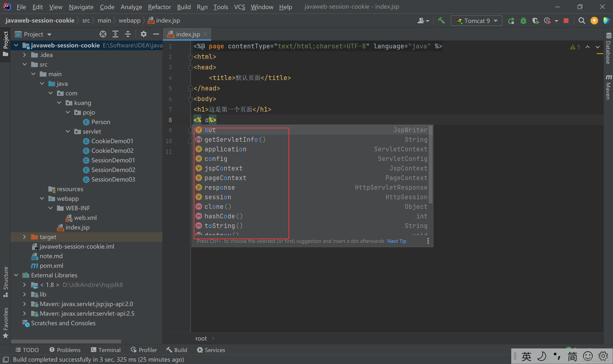The height and width of the screenshot is (364, 613).
Task: Go to next highlighted error arrow
Action: coord(597,47)
